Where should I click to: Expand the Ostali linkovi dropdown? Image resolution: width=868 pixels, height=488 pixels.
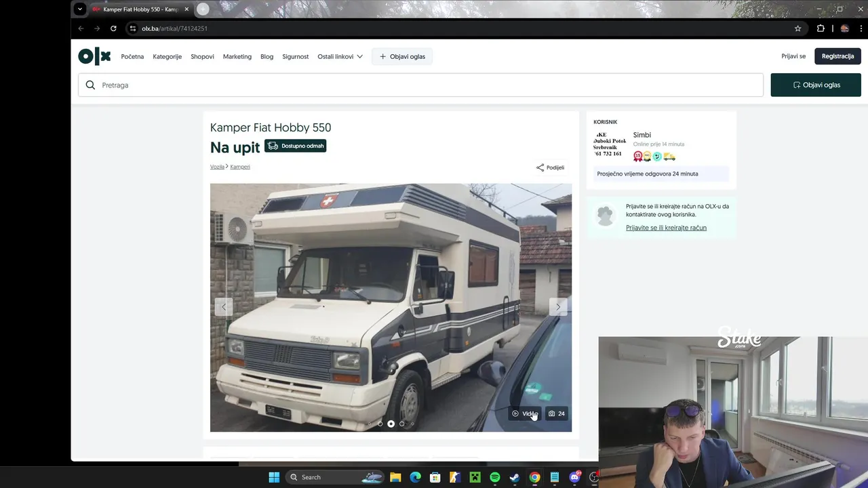point(340,56)
